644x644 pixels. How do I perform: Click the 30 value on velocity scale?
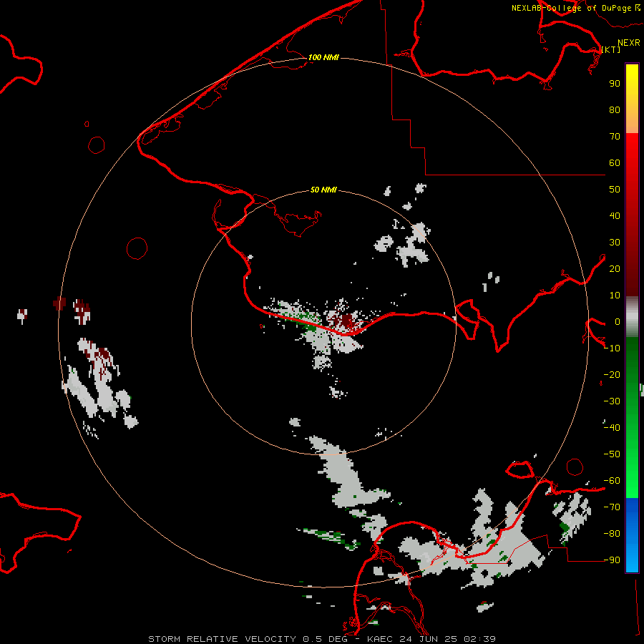coord(615,243)
